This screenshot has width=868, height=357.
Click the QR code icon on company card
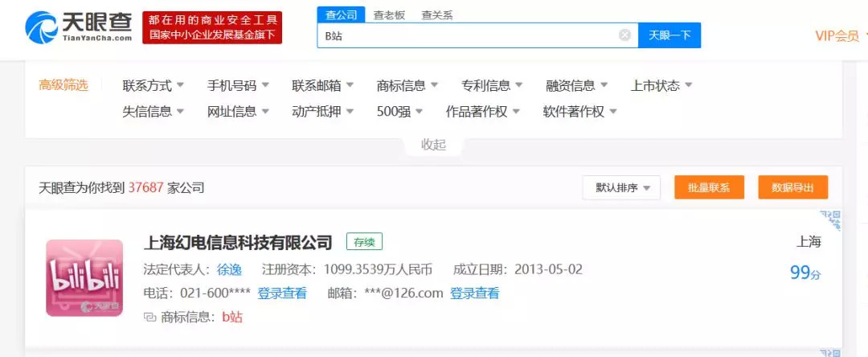(x=830, y=220)
